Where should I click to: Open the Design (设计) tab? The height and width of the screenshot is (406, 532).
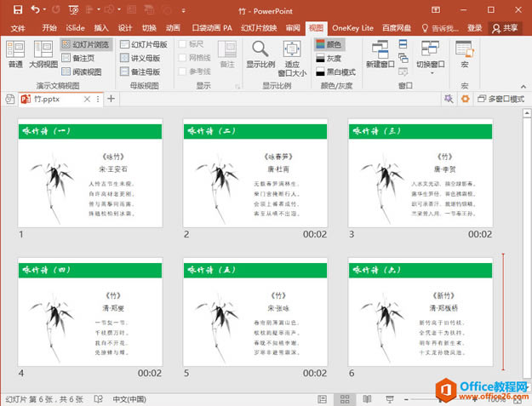[125, 28]
